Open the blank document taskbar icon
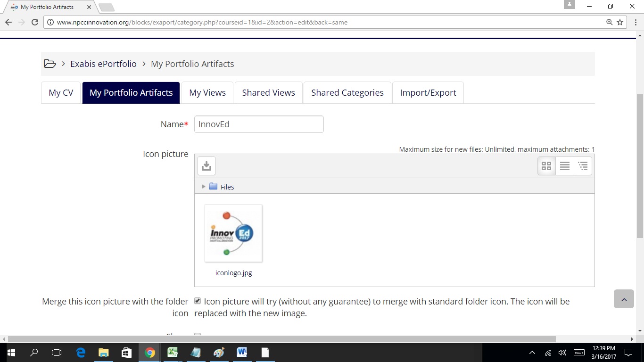Viewport: 644px width, 362px height. 265,353
